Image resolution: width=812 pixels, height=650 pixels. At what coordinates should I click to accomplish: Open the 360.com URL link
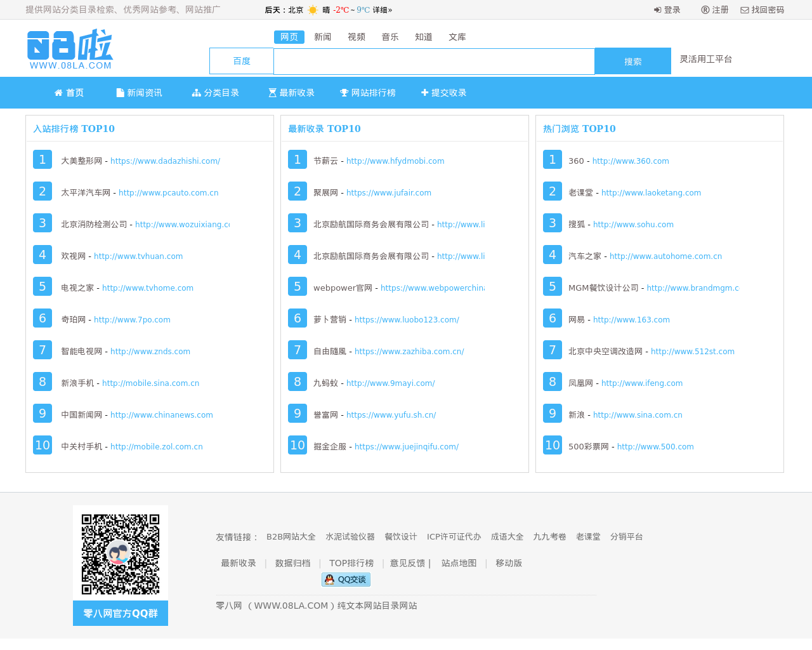point(631,161)
